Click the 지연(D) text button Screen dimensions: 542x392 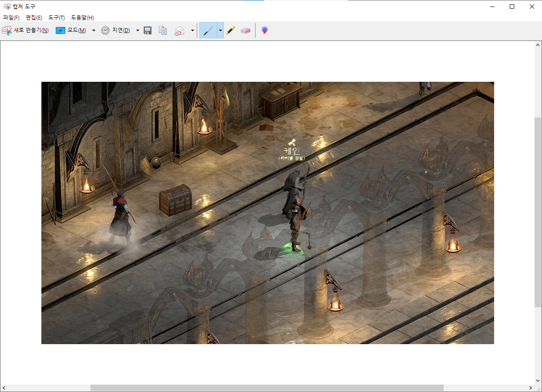point(121,30)
